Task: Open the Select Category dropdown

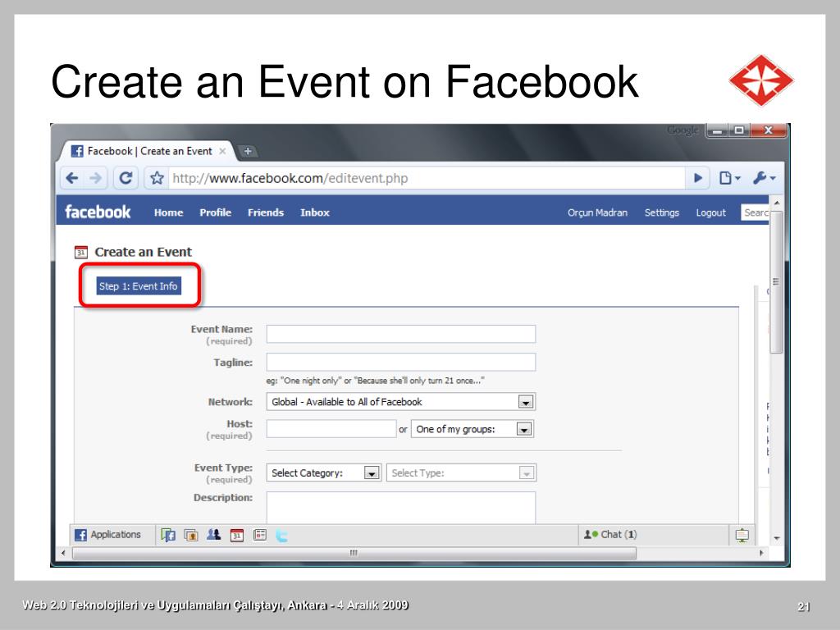Action: [323, 472]
